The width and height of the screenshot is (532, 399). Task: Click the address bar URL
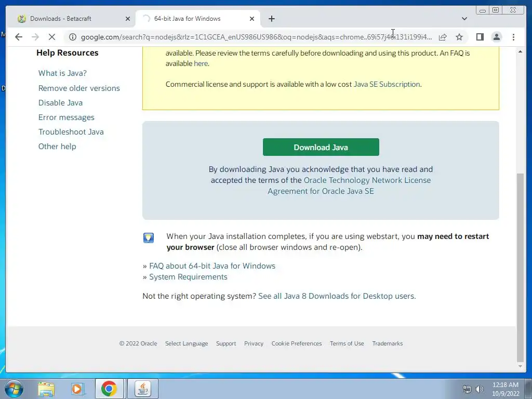pos(256,37)
